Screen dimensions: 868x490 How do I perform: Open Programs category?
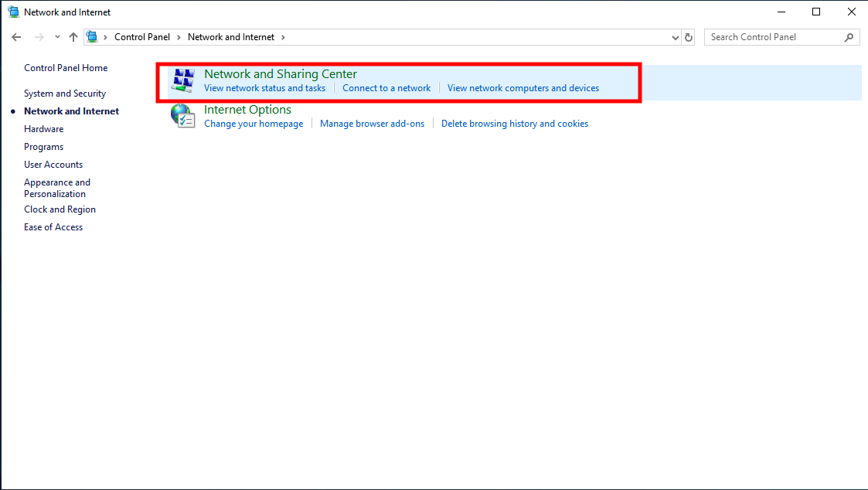pyautogui.click(x=44, y=147)
